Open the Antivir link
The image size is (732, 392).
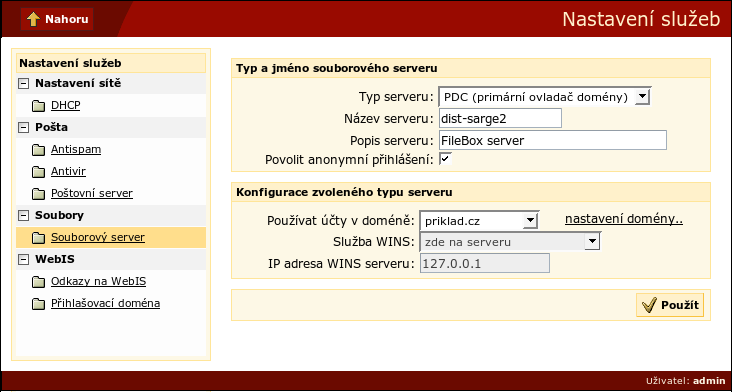click(x=68, y=171)
